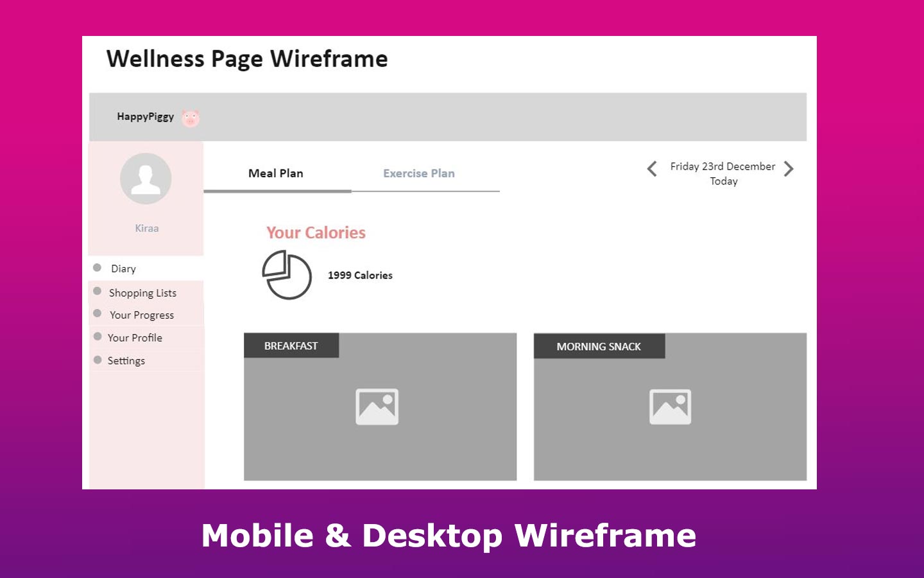Viewport: 924px width, 578px height.
Task: Open Your Progress from sidebar
Action: pos(142,315)
